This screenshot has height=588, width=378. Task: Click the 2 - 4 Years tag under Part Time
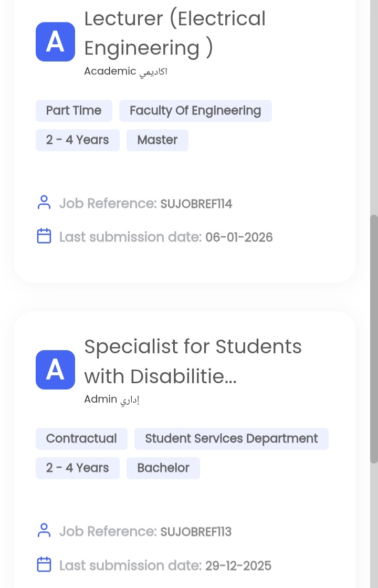click(x=77, y=140)
